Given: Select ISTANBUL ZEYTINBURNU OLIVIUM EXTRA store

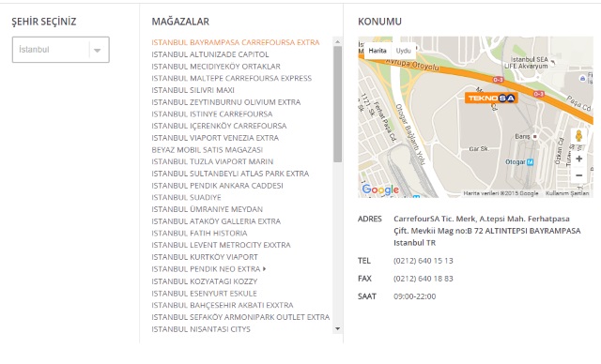Looking at the screenshot, I should 225,102.
